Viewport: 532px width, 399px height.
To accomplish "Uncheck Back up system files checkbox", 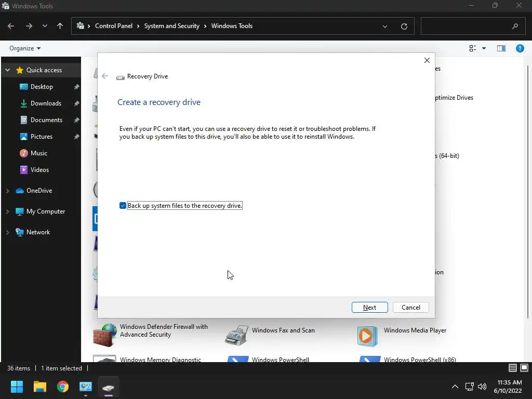I will (x=123, y=206).
